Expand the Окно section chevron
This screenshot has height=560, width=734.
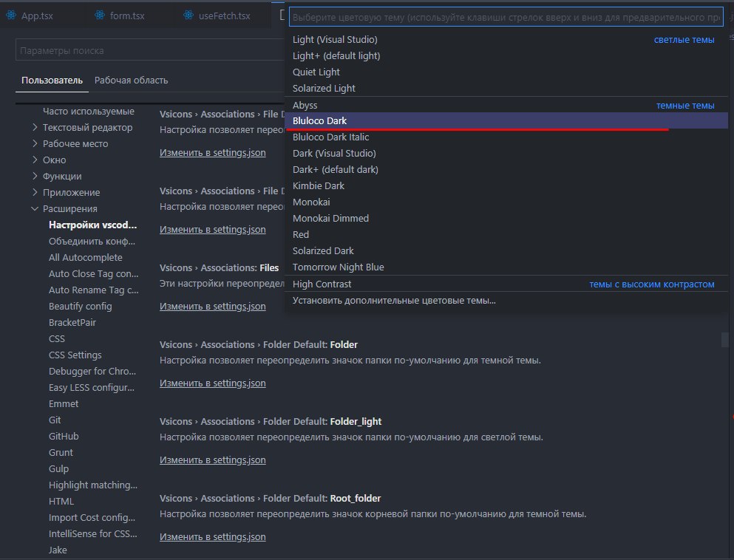click(x=35, y=160)
